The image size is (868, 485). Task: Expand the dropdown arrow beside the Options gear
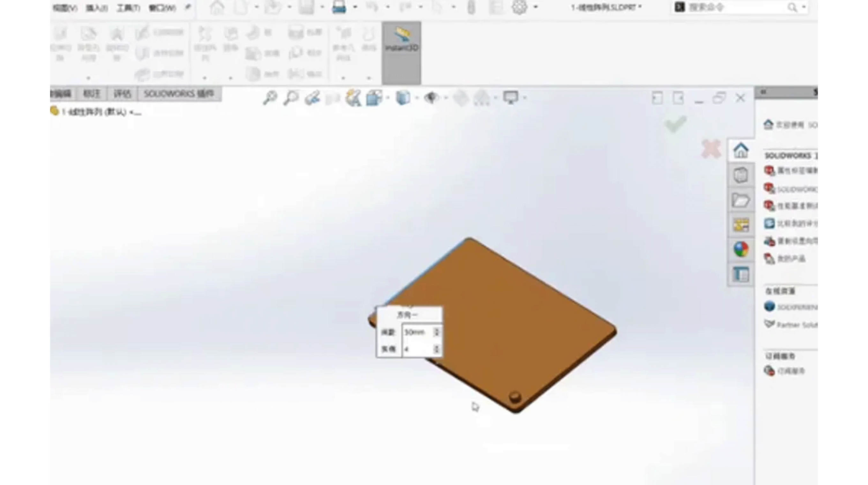click(536, 7)
